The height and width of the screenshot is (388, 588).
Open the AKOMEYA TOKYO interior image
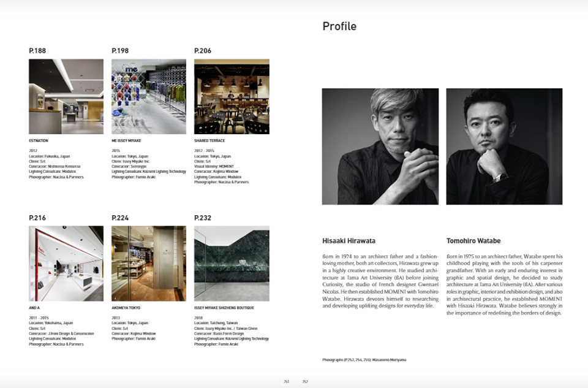[x=149, y=264]
